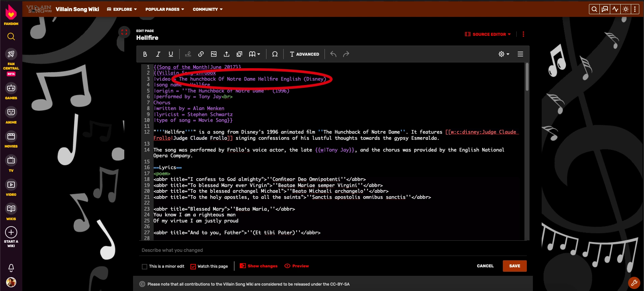Open admin tools wrench button

(x=634, y=283)
